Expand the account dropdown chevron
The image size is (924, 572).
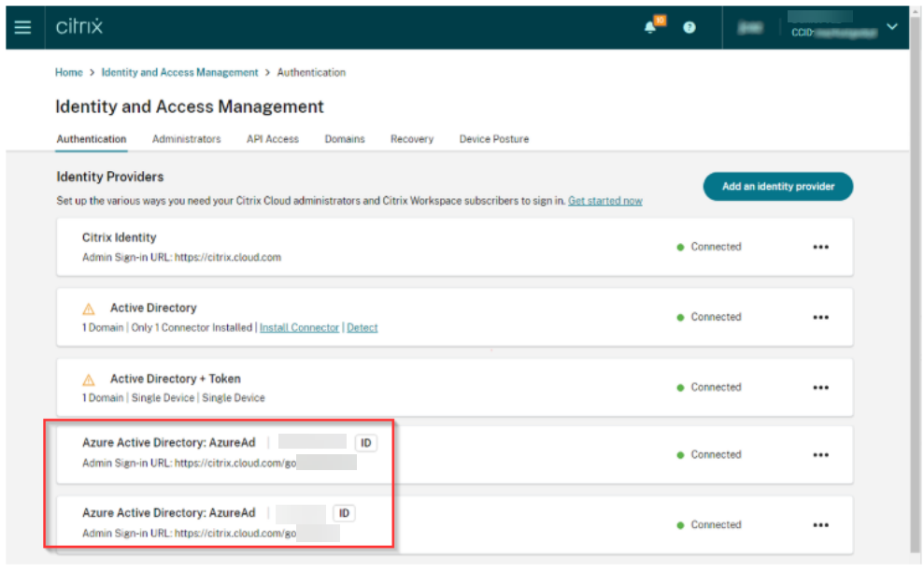coord(892,26)
